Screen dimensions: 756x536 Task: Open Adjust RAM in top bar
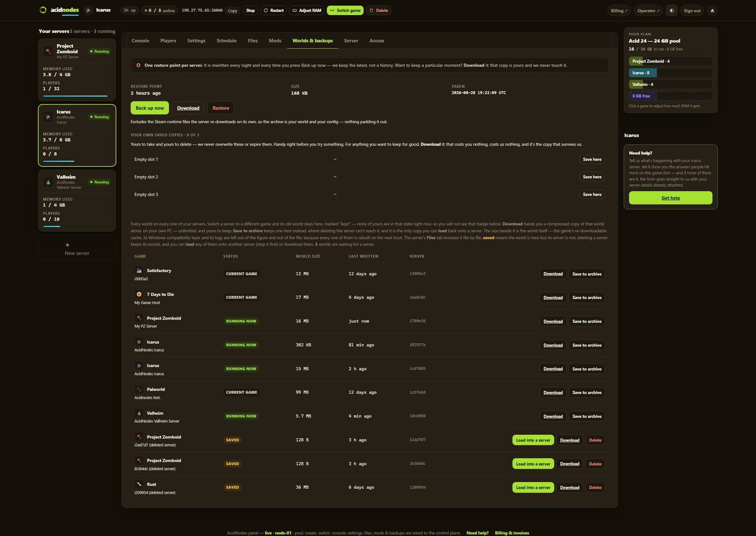point(307,10)
